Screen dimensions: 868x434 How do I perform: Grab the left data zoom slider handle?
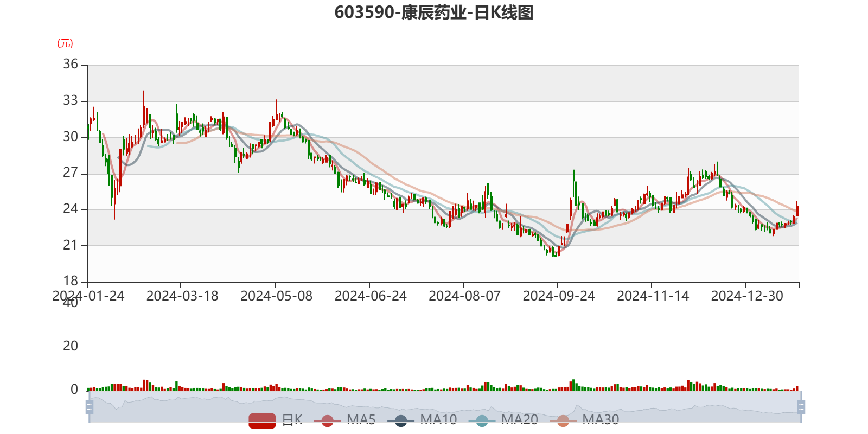pos(90,406)
